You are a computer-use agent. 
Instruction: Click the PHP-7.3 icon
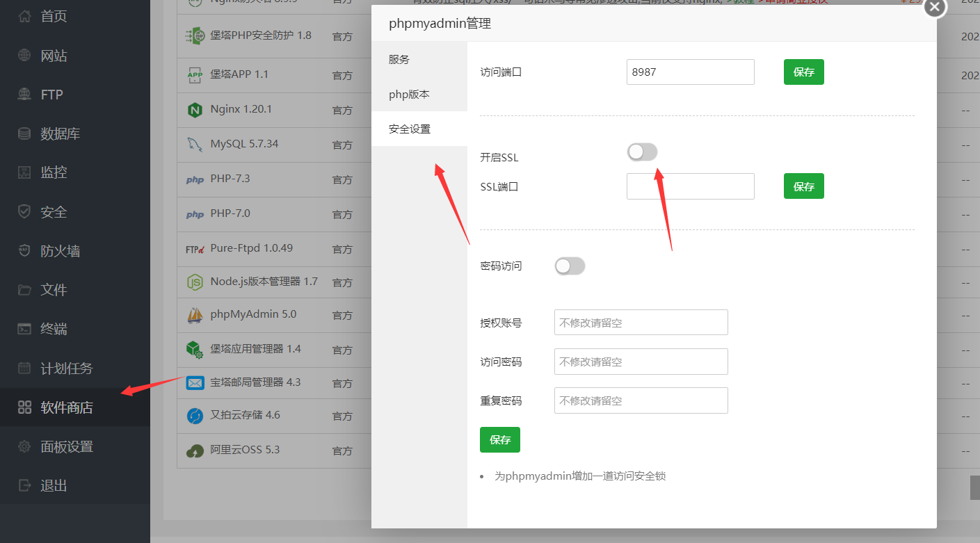[x=195, y=179]
